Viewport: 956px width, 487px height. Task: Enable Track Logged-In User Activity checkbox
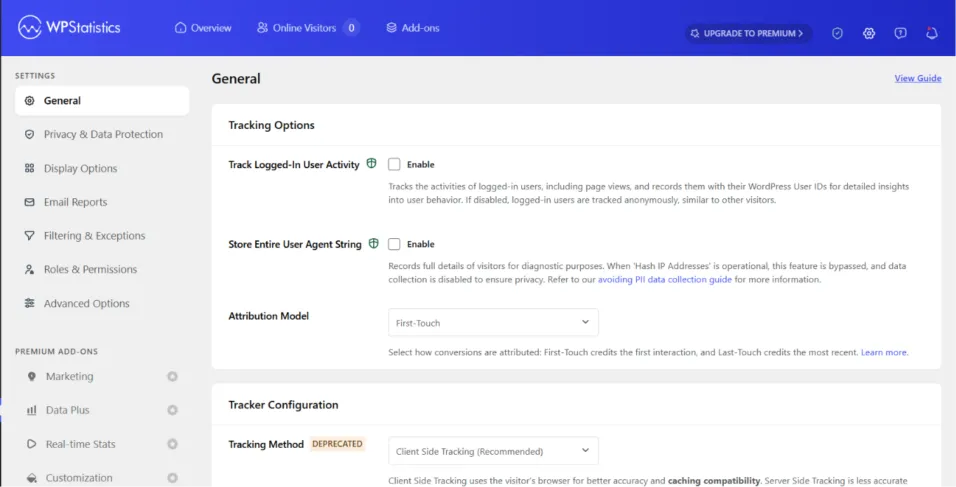tap(394, 164)
